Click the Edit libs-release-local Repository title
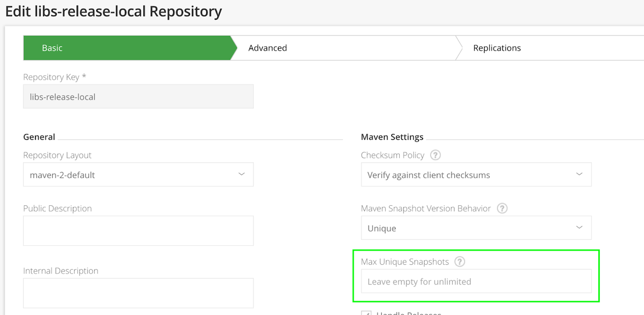The image size is (644, 315). [x=113, y=11]
